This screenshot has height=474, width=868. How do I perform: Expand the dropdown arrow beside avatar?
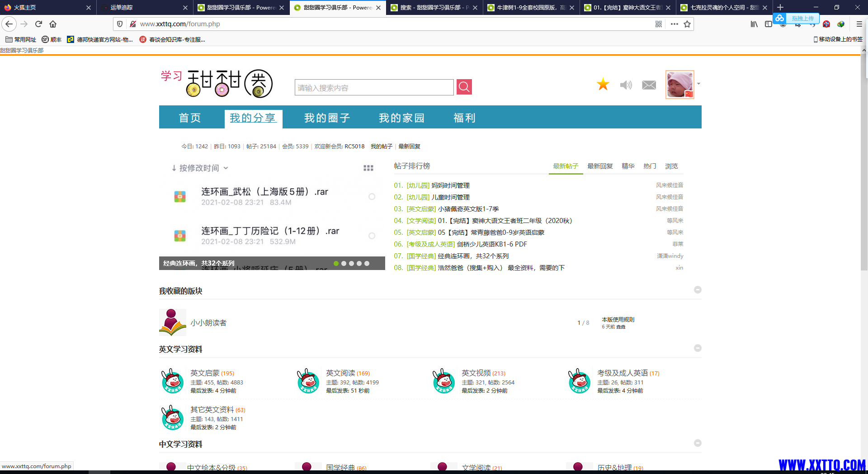(x=698, y=84)
